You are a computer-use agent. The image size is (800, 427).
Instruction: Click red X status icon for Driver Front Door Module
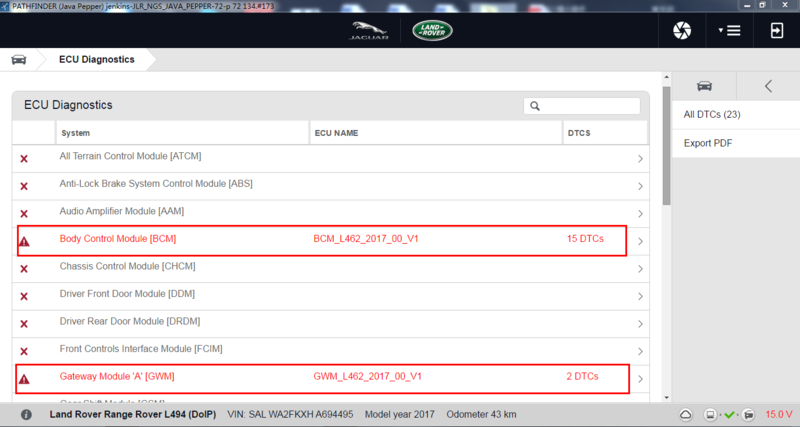(x=24, y=296)
